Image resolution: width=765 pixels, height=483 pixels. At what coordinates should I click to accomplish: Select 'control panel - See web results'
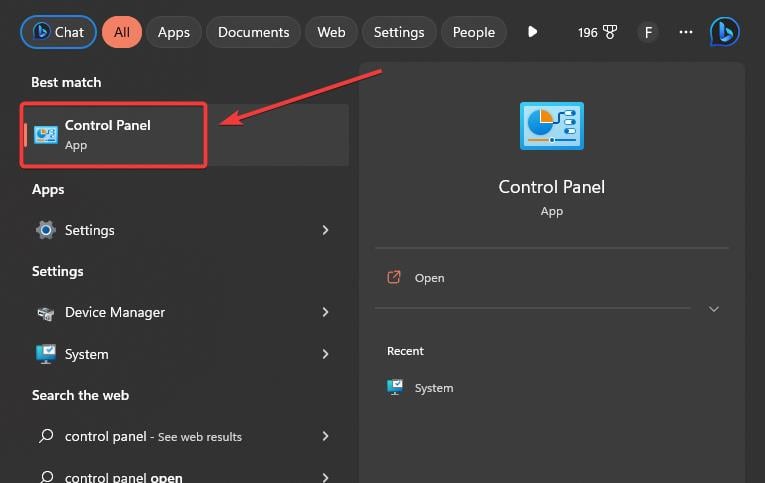tap(185, 436)
